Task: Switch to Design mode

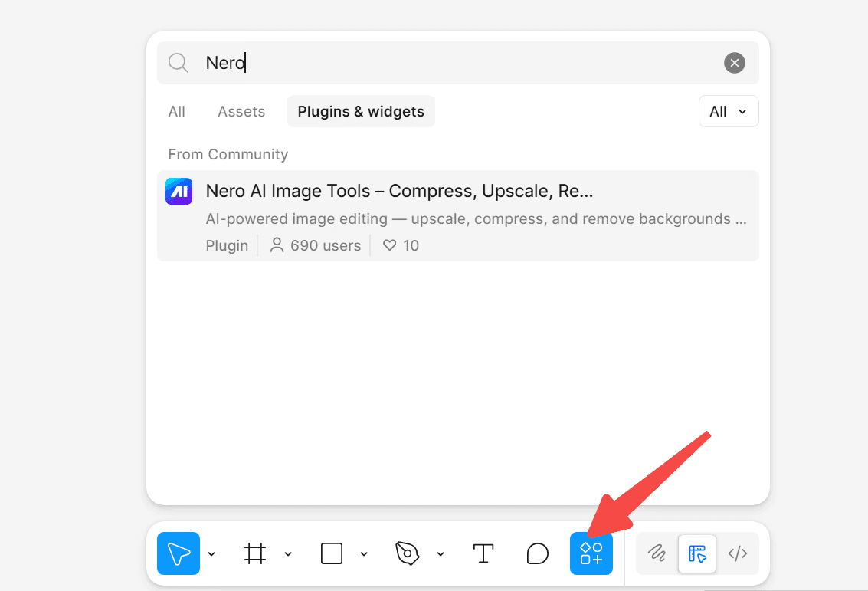Action: pyautogui.click(x=697, y=553)
